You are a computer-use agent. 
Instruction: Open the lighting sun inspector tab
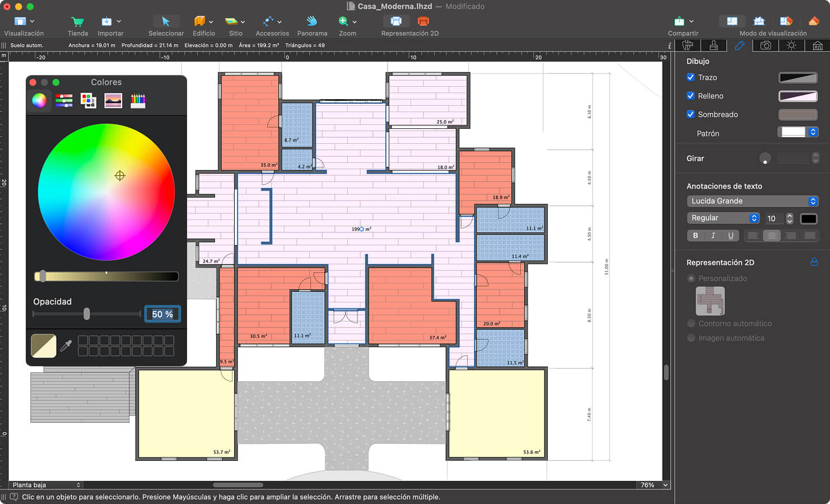point(791,45)
